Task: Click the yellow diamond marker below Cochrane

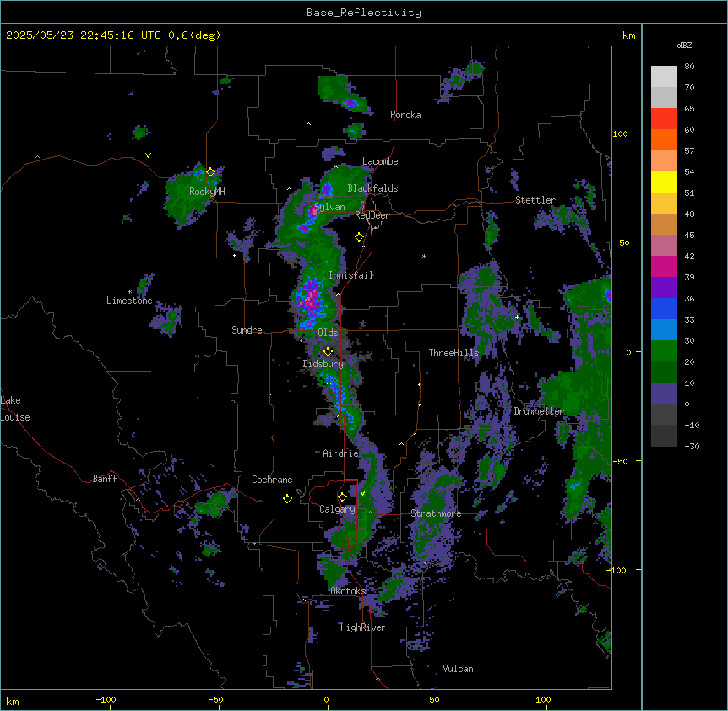Action: [287, 498]
